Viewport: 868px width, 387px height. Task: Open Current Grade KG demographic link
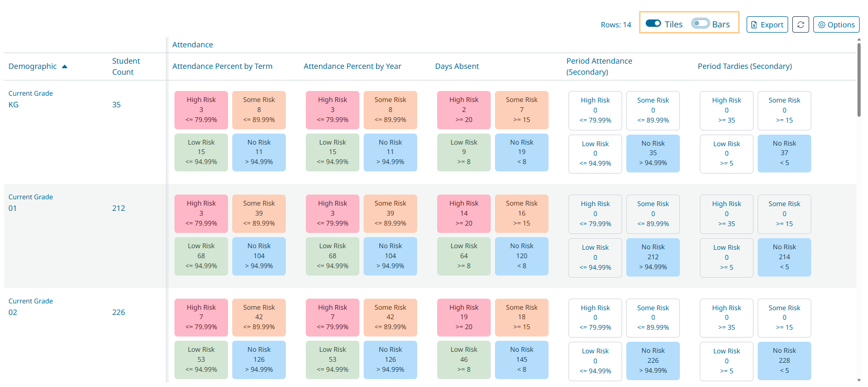(x=13, y=105)
